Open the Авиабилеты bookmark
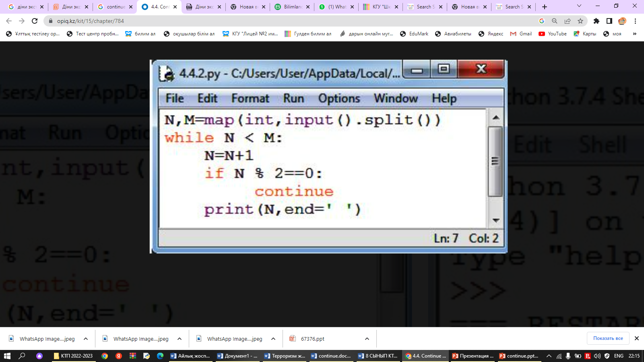644x362 pixels. click(x=453, y=34)
